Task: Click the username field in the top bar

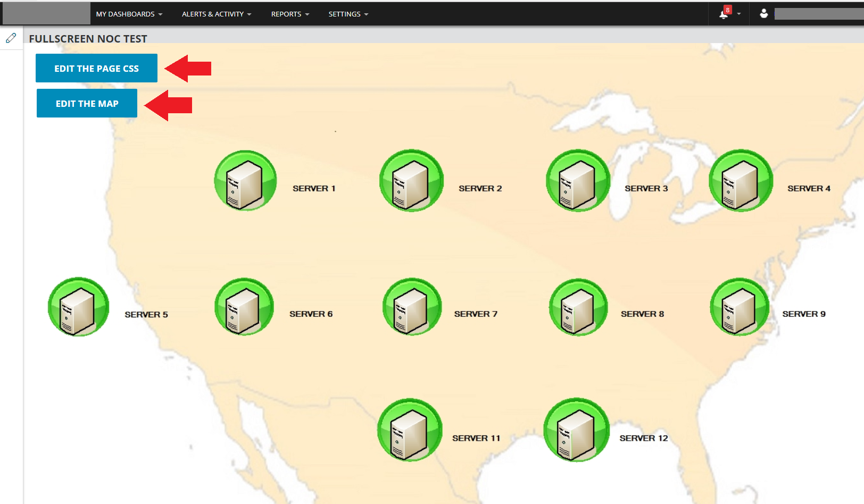Action: tap(819, 14)
